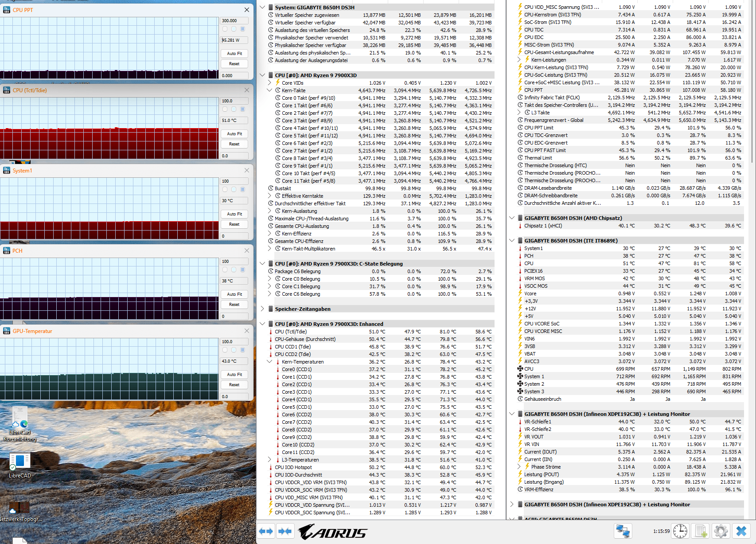Click the expand columns double-arrow icon
756x544 pixels.
pos(266,531)
